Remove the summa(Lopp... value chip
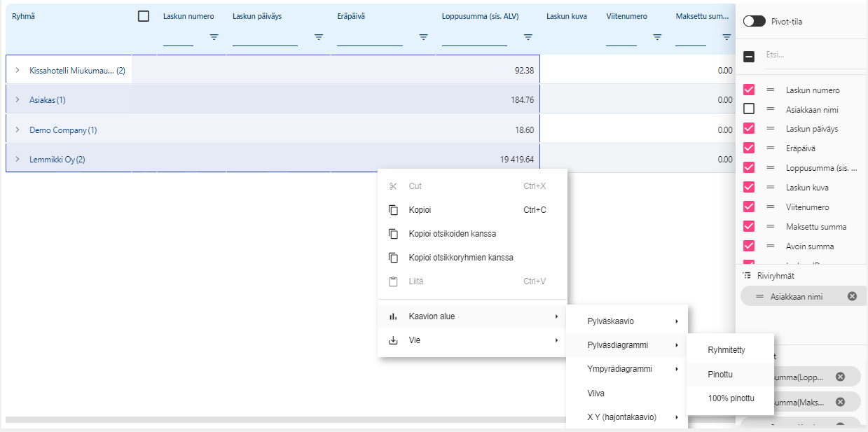Screen dimensions: 868x432 click(x=840, y=377)
